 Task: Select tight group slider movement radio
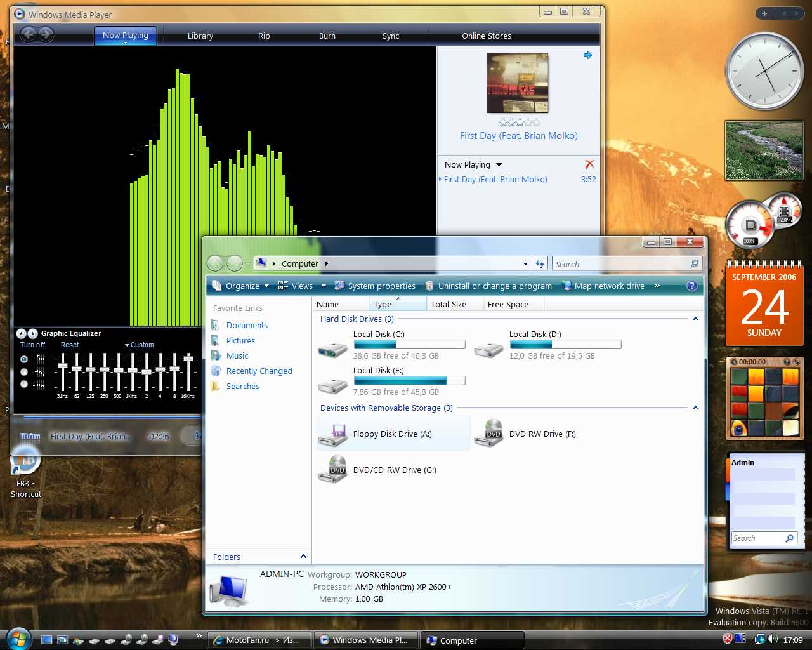point(24,384)
